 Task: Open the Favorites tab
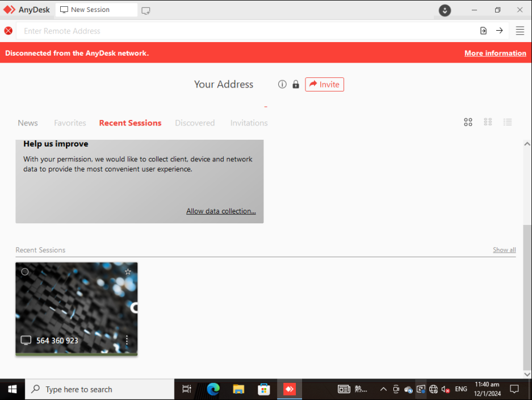(70, 123)
